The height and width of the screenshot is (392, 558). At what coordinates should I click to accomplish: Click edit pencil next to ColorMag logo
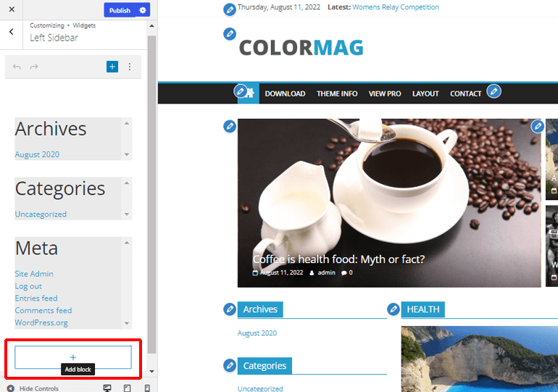(x=230, y=34)
